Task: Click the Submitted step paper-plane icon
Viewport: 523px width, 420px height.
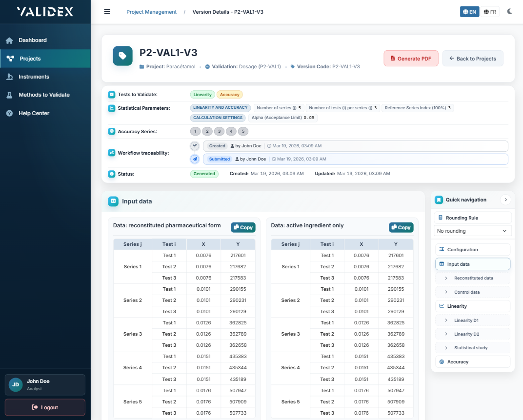Action: 195,159
